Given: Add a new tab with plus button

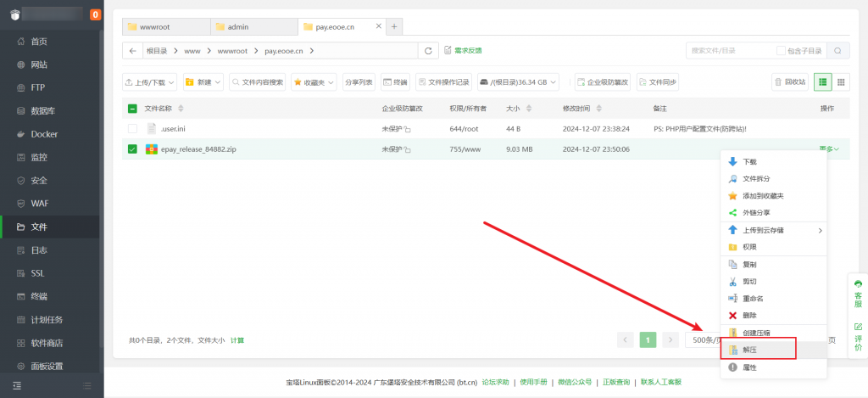Looking at the screenshot, I should tap(394, 27).
